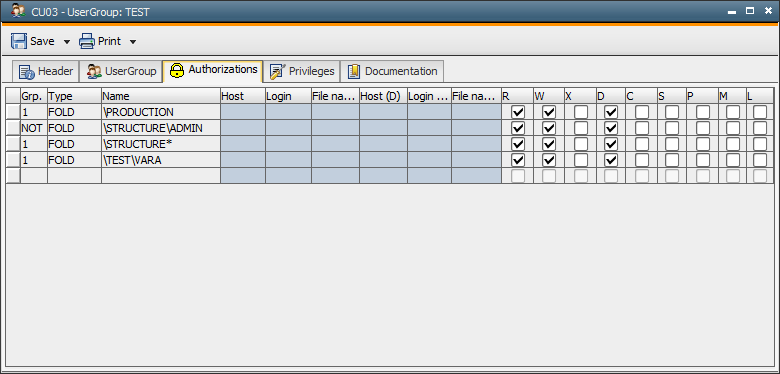Click the Authorizations yellow padlock icon

pyautogui.click(x=177, y=70)
